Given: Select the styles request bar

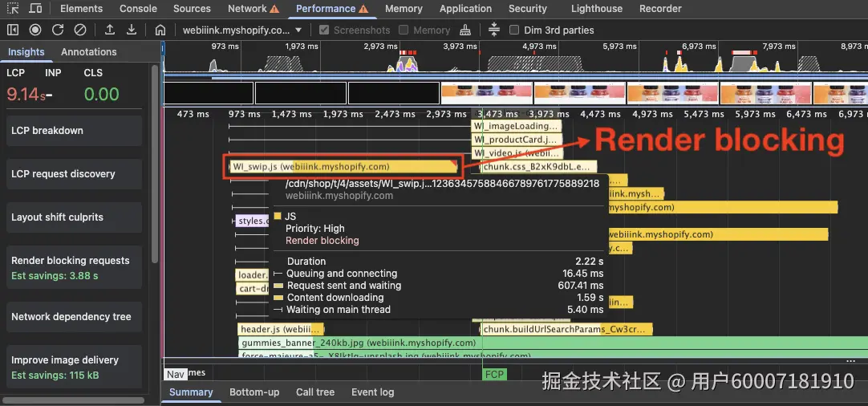Looking at the screenshot, I should [x=253, y=221].
